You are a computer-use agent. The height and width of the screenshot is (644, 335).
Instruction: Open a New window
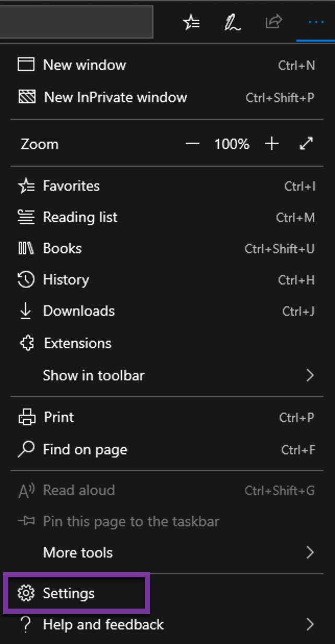(85, 65)
